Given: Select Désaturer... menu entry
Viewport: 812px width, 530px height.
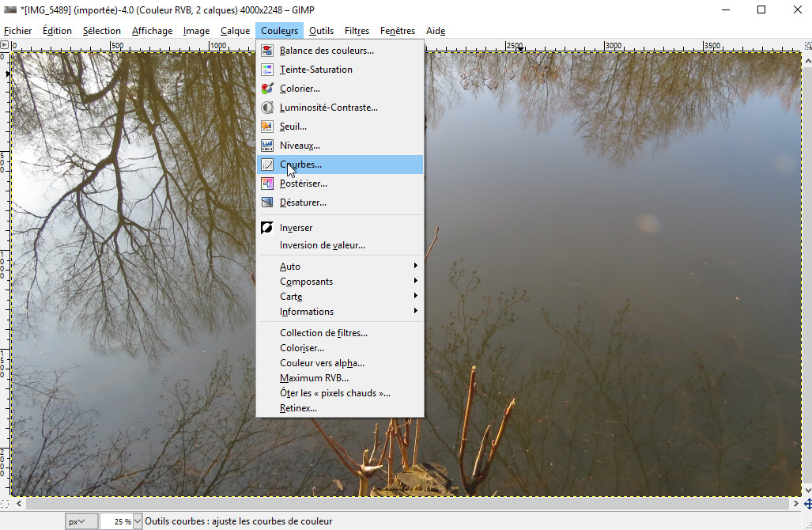Looking at the screenshot, I should pos(340,203).
